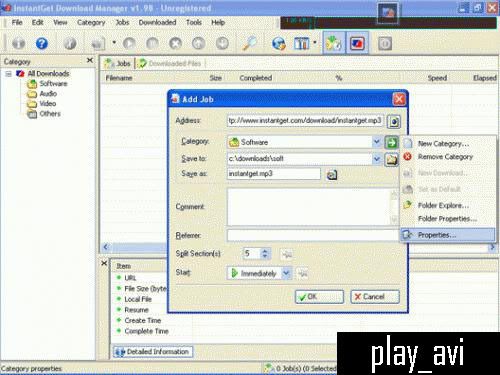
Task: Click the grey info icon at toolbar start
Action: pos(18,43)
